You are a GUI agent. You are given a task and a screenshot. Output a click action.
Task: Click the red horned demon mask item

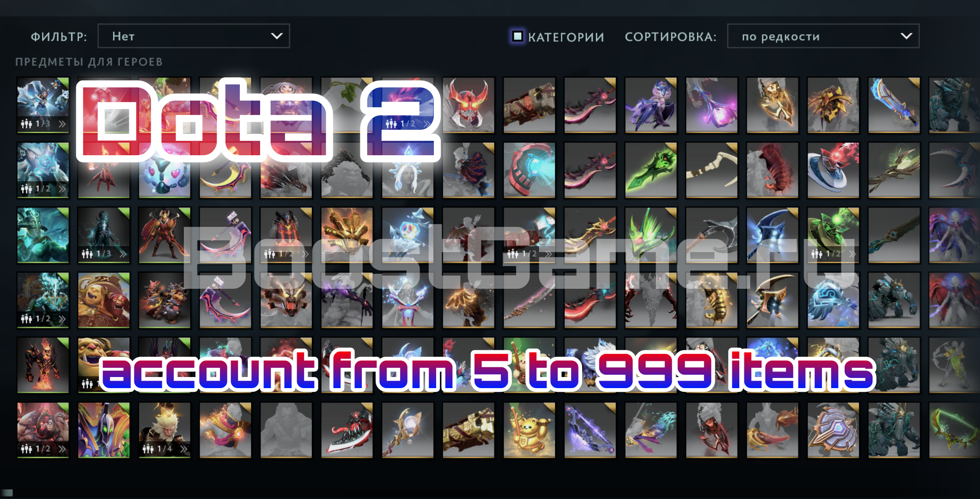pyautogui.click(x=469, y=105)
